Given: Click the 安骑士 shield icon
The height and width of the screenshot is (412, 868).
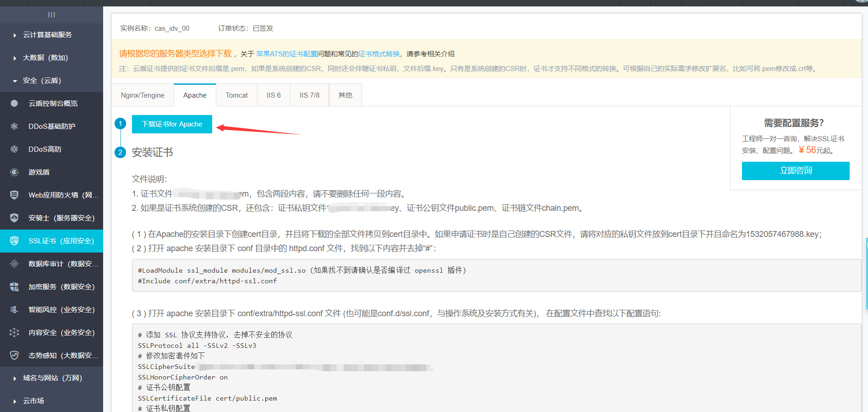Looking at the screenshot, I should coord(14,218).
